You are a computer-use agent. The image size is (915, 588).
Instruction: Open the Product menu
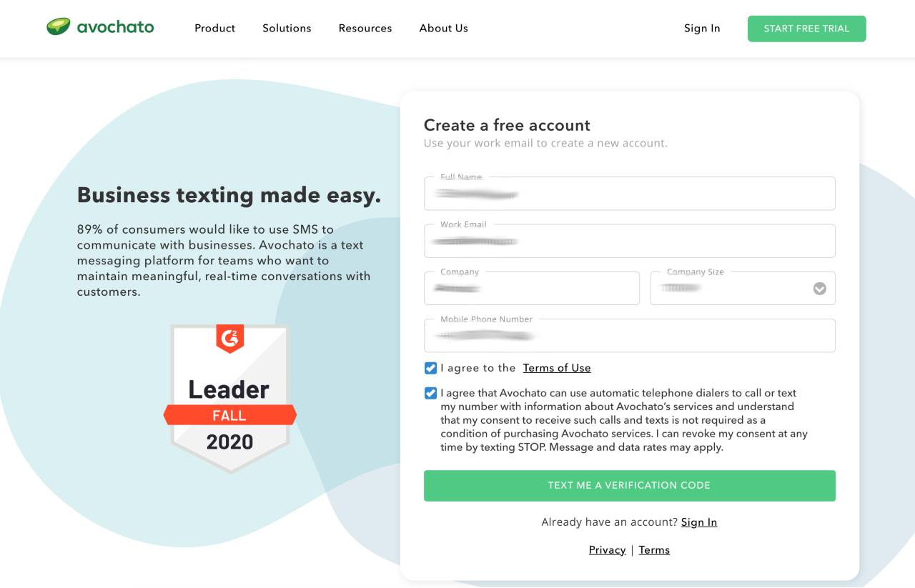pos(214,29)
